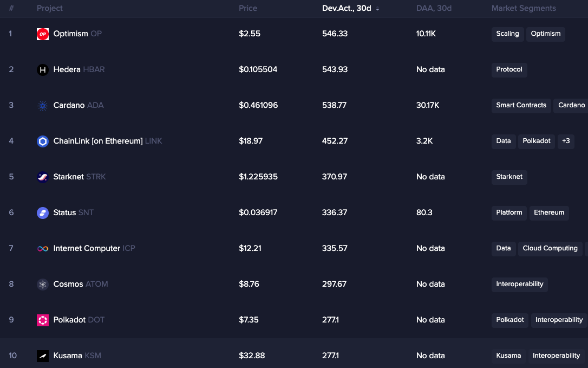Click Internet Computer price $12.21
Viewport: 588px width, 368px height.
250,248
